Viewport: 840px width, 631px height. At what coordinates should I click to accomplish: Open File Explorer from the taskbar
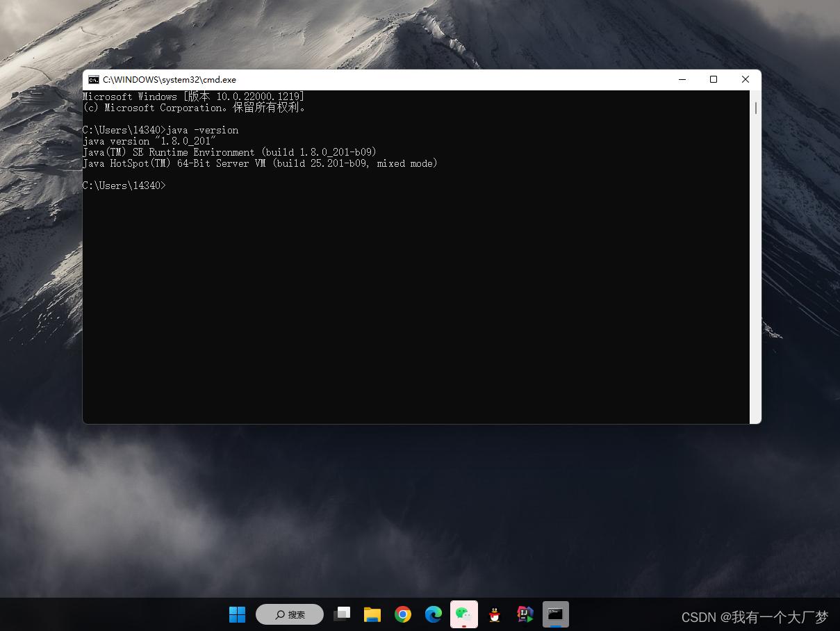tap(372, 614)
